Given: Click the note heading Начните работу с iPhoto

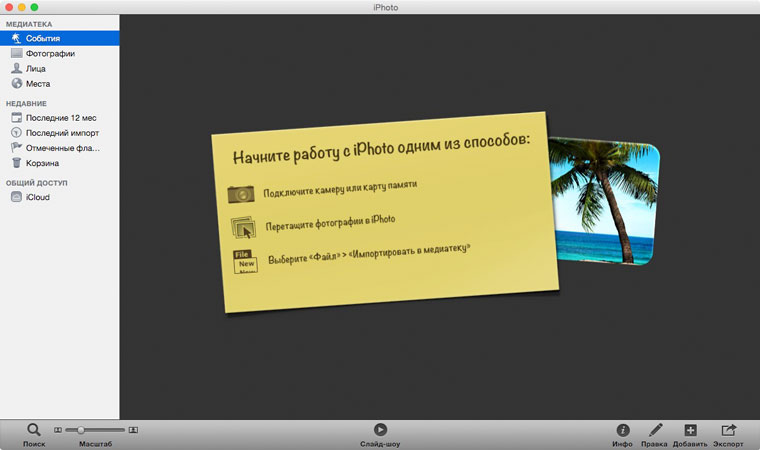Looking at the screenshot, I should click(381, 148).
